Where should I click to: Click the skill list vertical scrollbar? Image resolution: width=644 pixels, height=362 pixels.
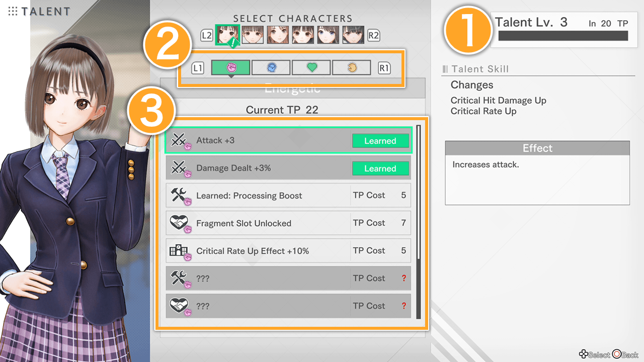[419, 222]
